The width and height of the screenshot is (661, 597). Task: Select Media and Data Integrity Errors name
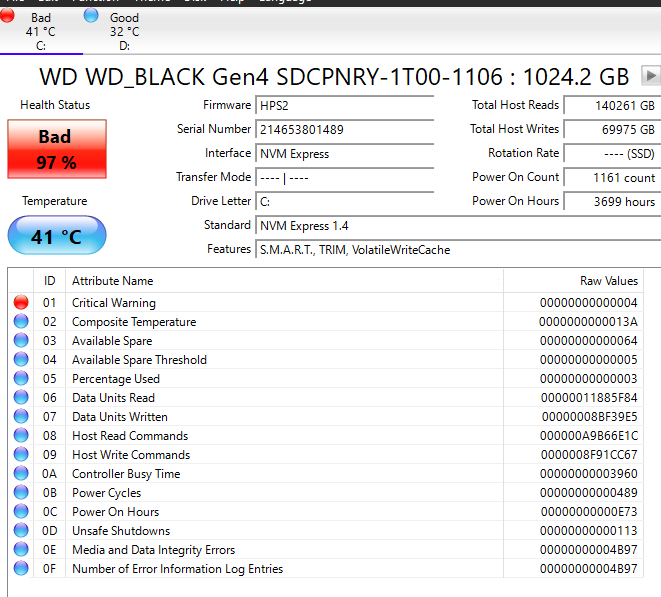153,549
